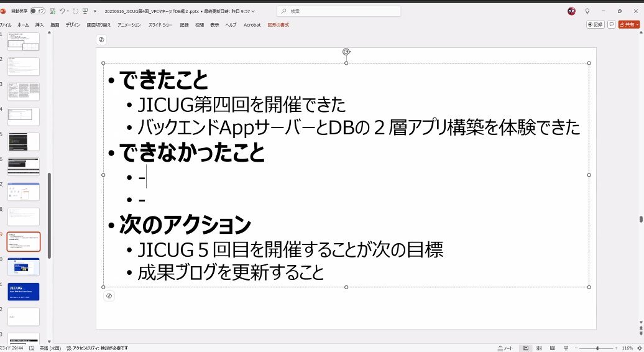Switch to the 図形の書式 tab
This screenshot has height=352, width=644.
click(x=278, y=25)
